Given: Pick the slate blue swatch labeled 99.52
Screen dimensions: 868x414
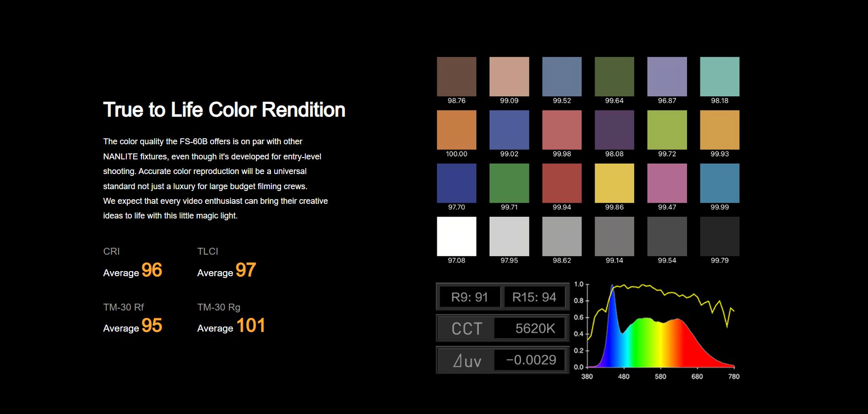Looking at the screenshot, I should (562, 76).
